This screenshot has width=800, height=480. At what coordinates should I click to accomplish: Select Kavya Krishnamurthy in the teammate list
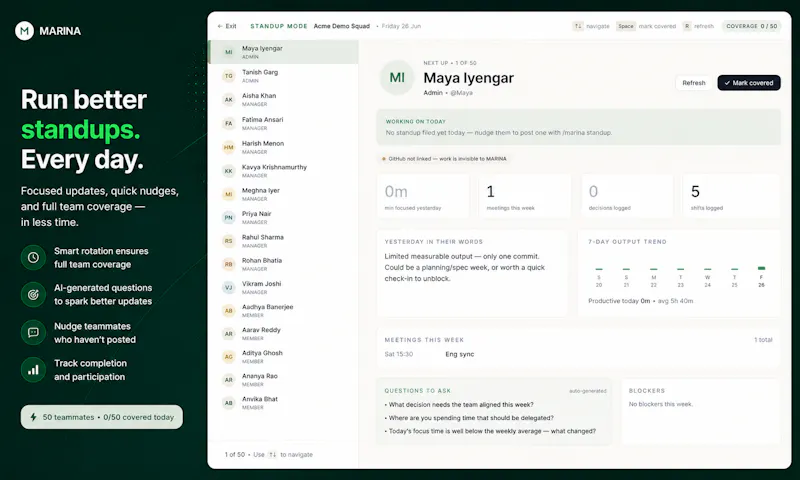(283, 171)
